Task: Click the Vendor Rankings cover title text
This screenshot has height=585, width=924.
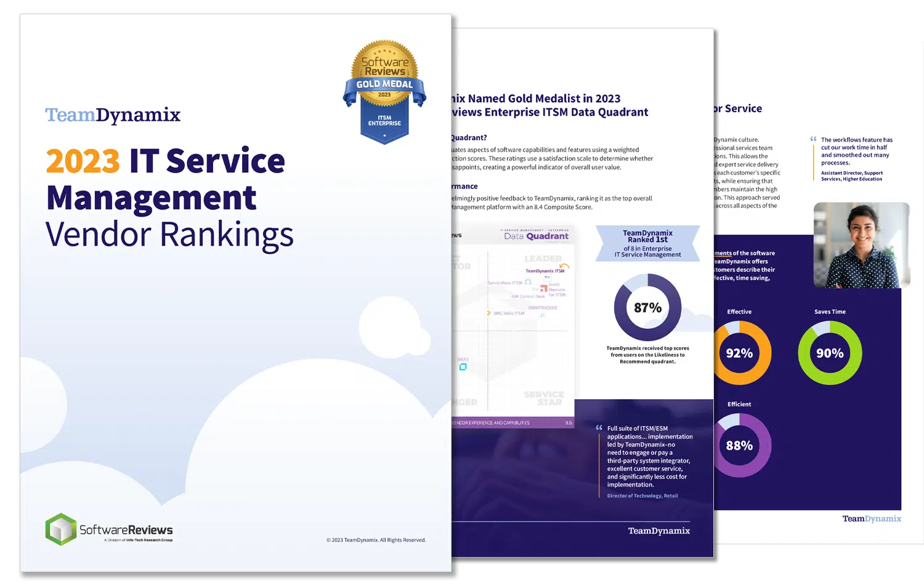Action: [169, 235]
